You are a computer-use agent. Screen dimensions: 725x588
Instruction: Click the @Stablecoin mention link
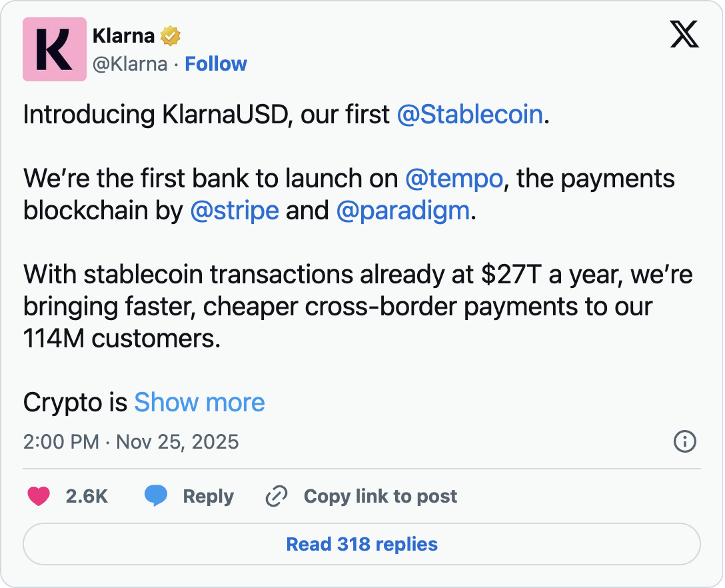[469, 114]
